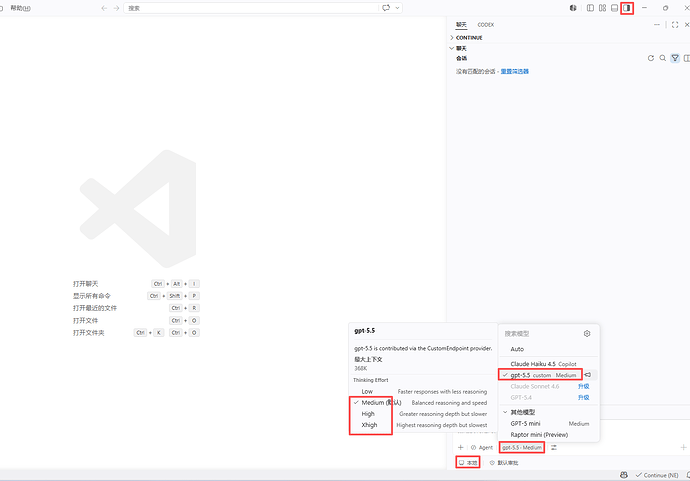Choose Low thinking effort

tap(422, 391)
